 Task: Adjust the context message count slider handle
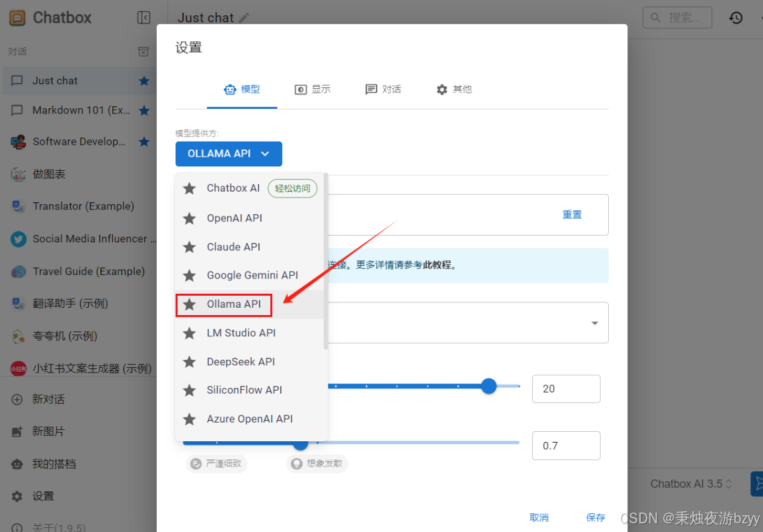[x=489, y=386]
